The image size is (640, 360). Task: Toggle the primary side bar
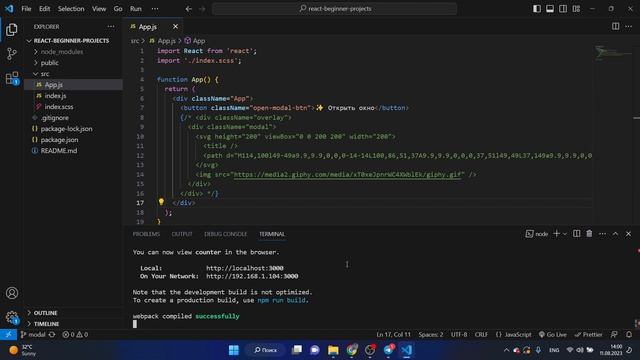(x=537, y=9)
